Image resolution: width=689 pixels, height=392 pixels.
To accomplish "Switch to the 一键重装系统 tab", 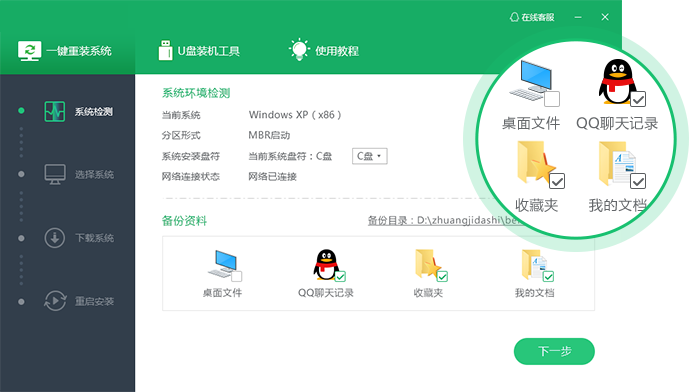I will click(65, 51).
